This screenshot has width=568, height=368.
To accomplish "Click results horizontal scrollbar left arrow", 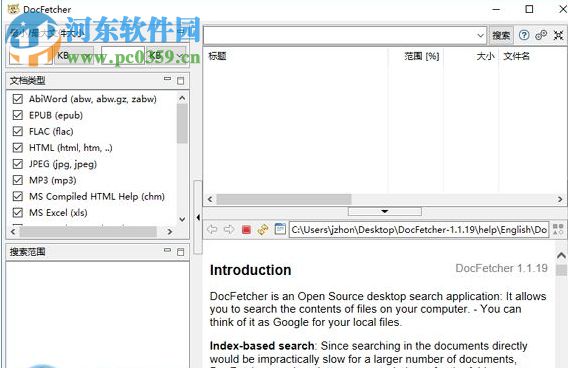I will [210, 199].
